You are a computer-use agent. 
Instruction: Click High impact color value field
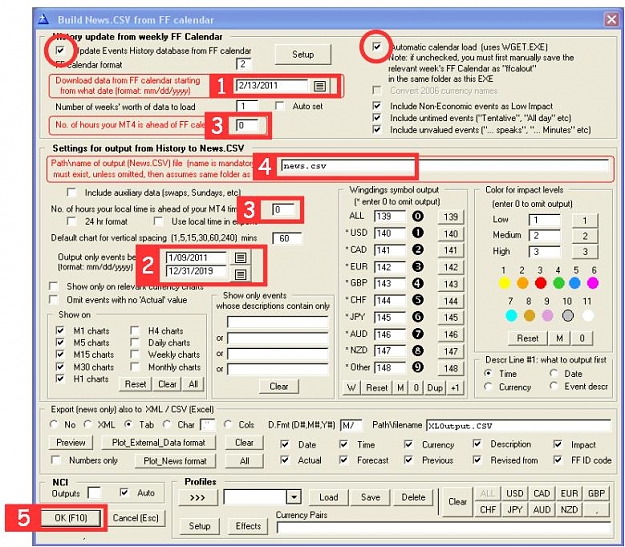544,252
